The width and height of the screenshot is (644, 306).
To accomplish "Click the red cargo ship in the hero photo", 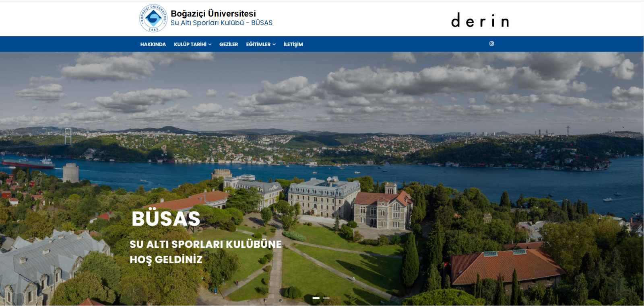I will point(28,163).
